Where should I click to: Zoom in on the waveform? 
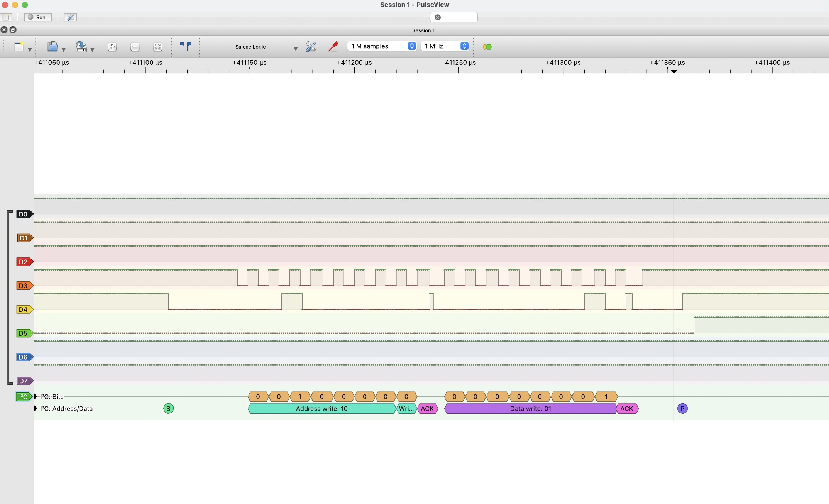(112, 47)
